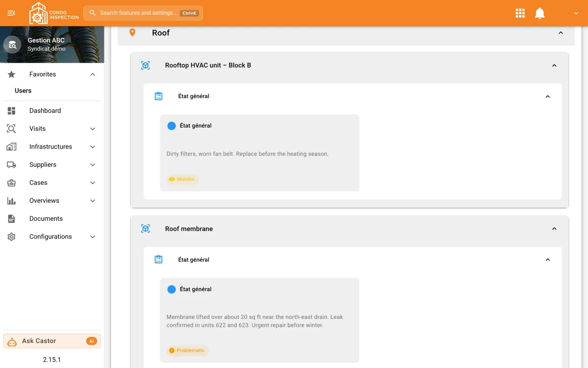This screenshot has height=368, width=588.
Task: Click the Monitor status chip
Action: click(182, 179)
